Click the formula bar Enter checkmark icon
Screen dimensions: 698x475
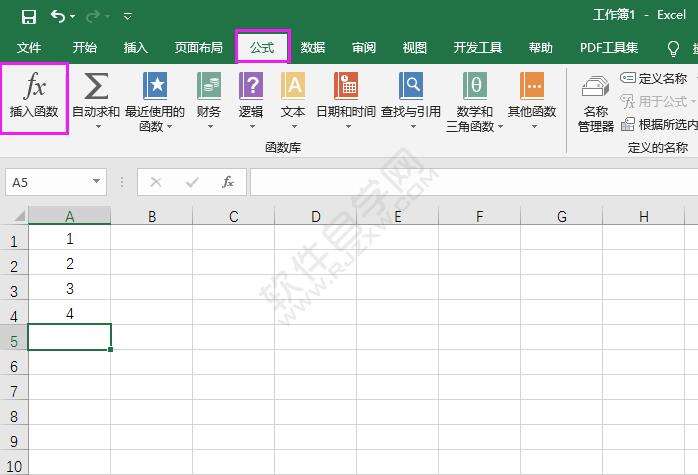192,182
